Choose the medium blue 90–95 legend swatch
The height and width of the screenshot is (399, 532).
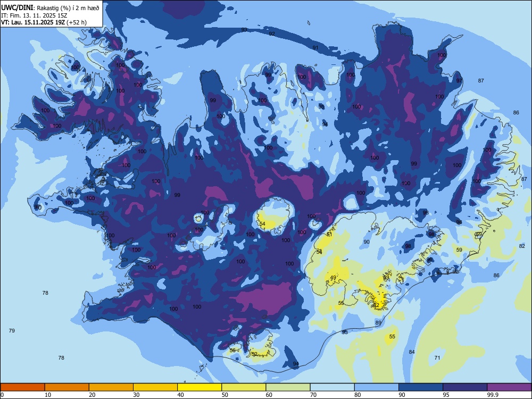point(421,387)
